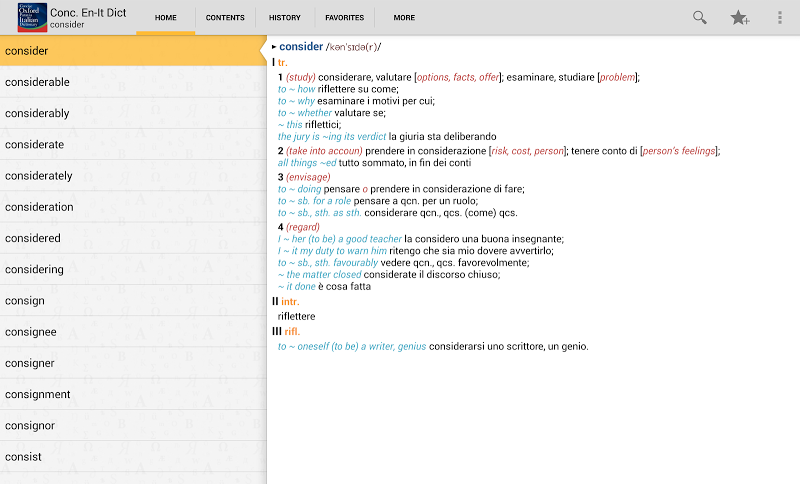Open the More tab
The width and height of the screenshot is (800, 484).
[x=404, y=18]
